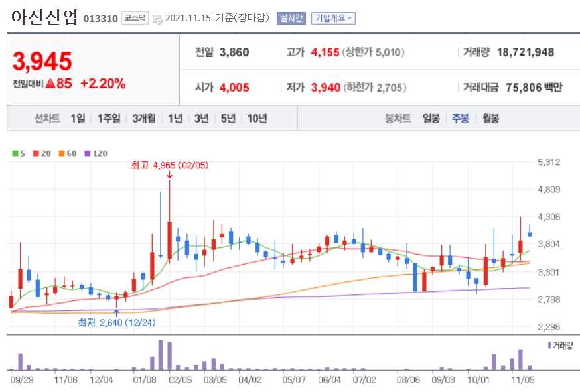Select the 3년 line chart tab
The height and width of the screenshot is (392, 580).
pyautogui.click(x=202, y=119)
